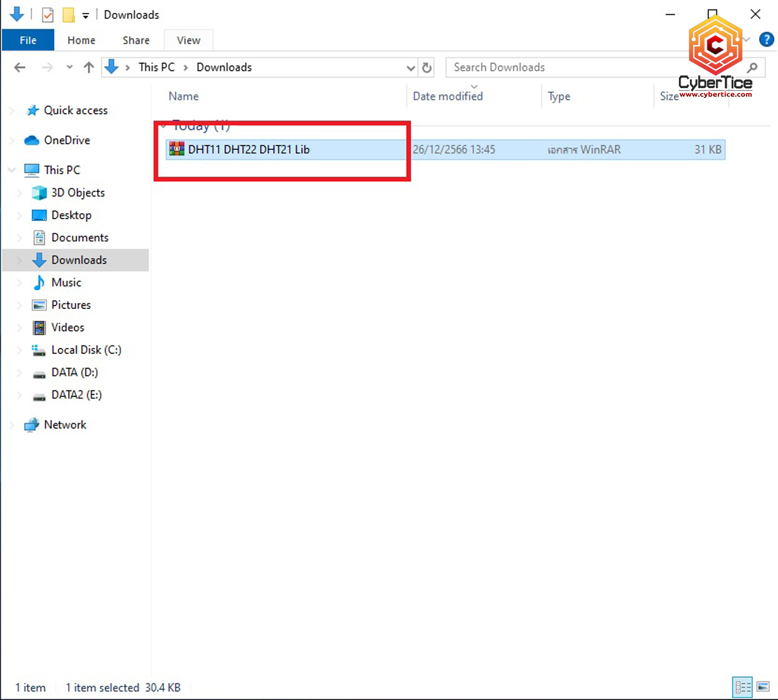This screenshot has height=700, width=778.
Task: Expand the address bar history dropdown
Action: 410,68
